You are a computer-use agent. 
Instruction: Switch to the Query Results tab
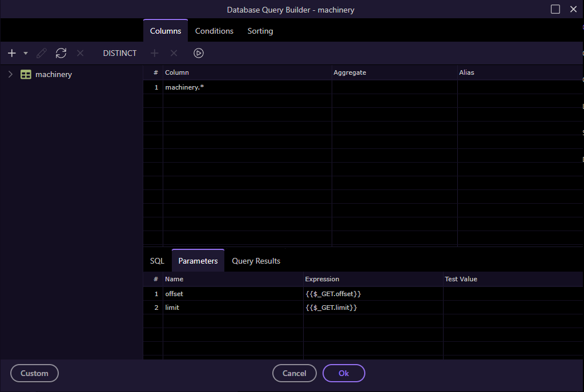click(x=256, y=260)
